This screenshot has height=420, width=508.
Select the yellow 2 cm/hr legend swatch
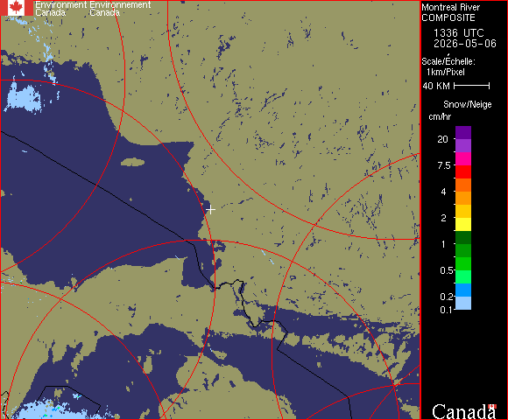click(463, 224)
